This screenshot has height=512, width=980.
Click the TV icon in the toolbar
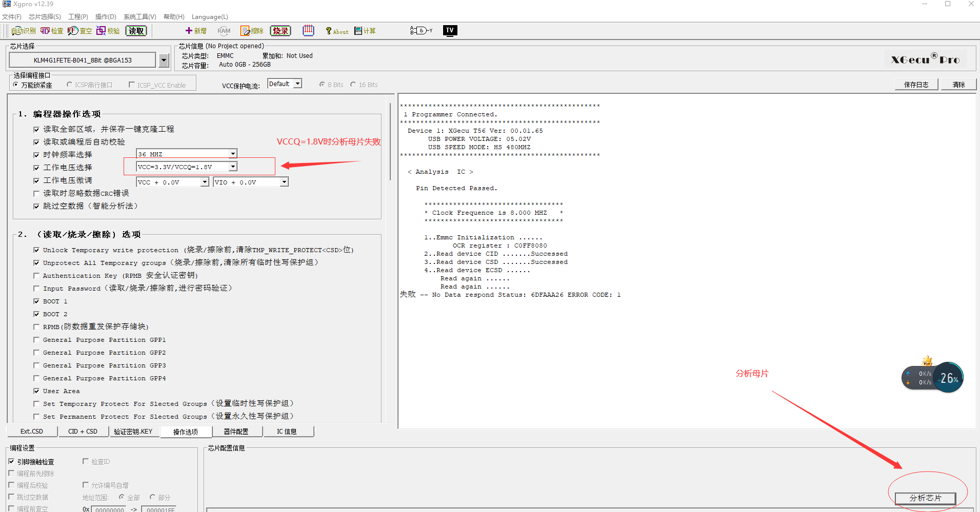tap(450, 30)
